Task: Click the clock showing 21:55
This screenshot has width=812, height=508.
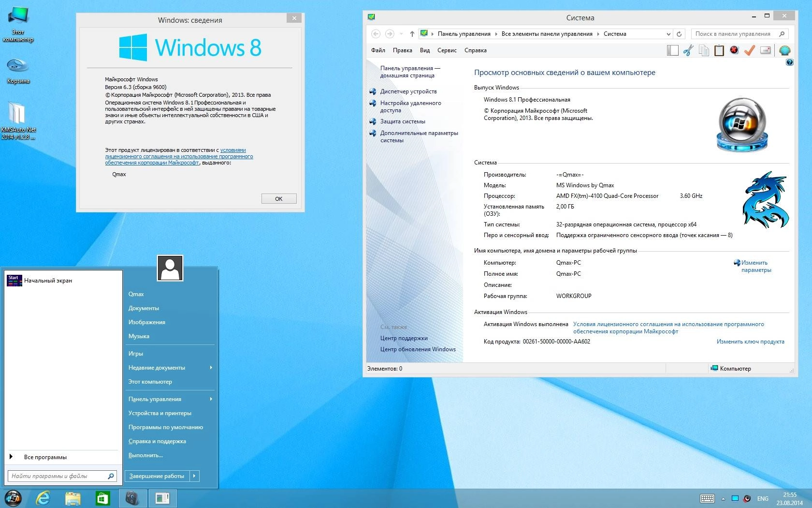Action: tap(790, 499)
